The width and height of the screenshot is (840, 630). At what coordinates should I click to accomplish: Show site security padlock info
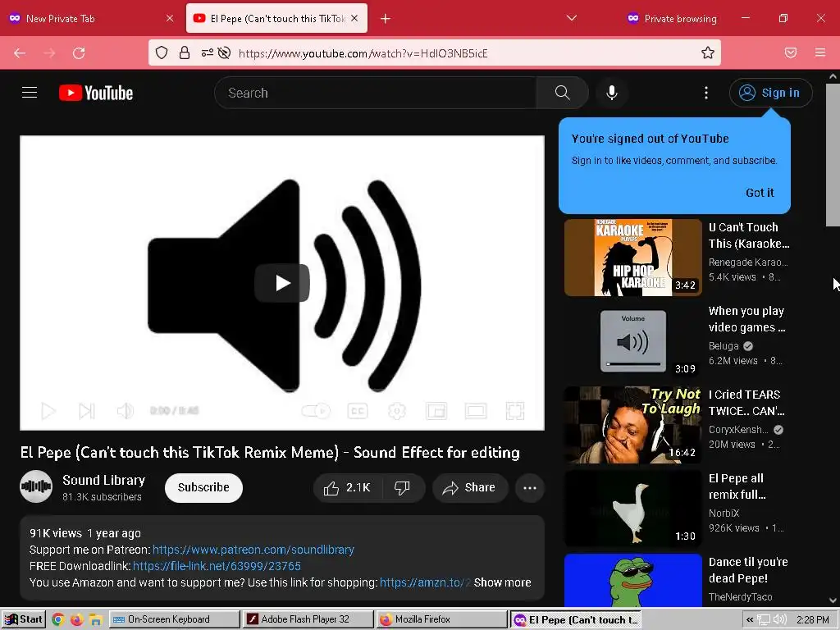(185, 52)
